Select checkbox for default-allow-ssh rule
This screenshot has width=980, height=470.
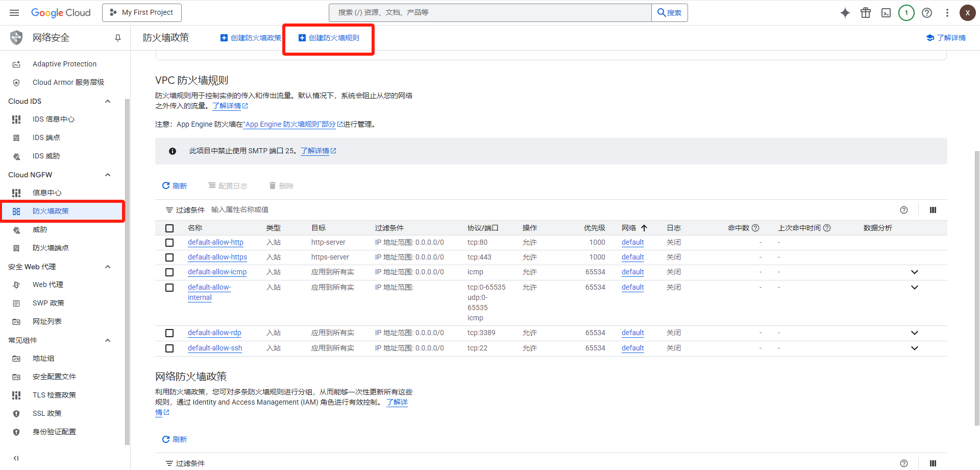coord(169,348)
